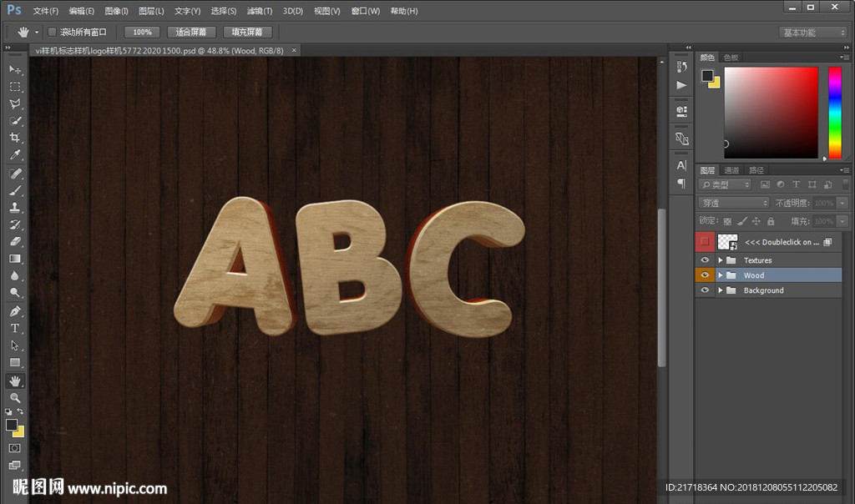855x504 pixels.
Task: Enable scroll all windows checkbox
Action: tap(52, 33)
